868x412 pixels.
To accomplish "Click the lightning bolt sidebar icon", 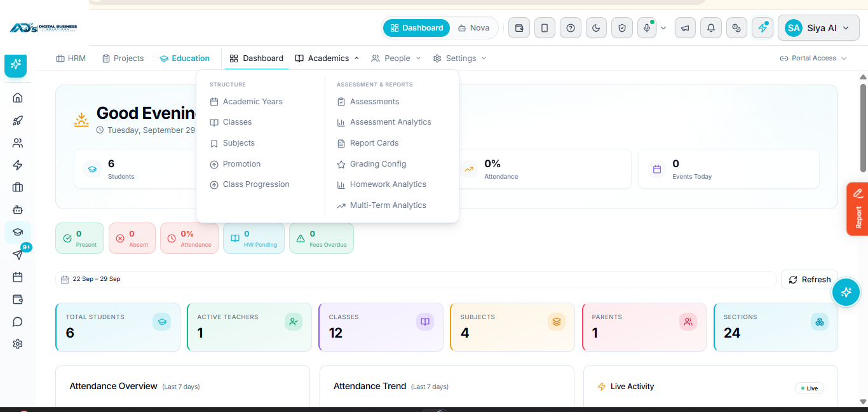I will [x=18, y=165].
